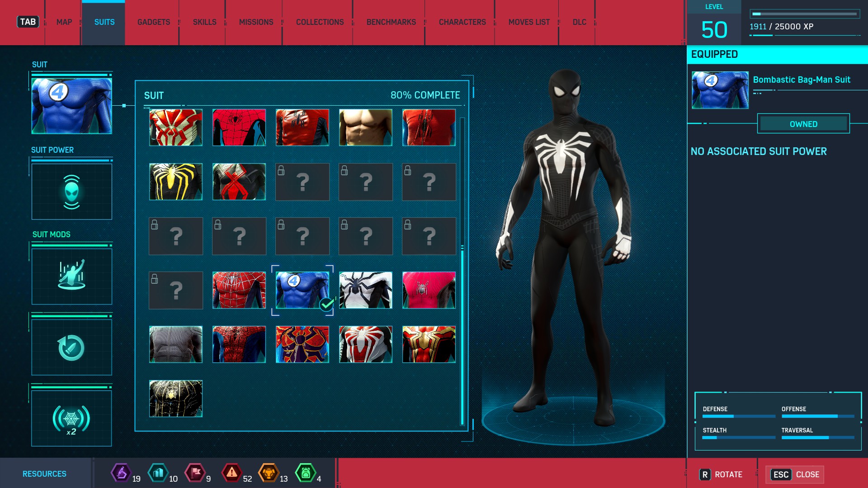Select the equipped Bag-Man suit with checkmark
Image resolution: width=868 pixels, height=488 pixels.
coord(302,290)
